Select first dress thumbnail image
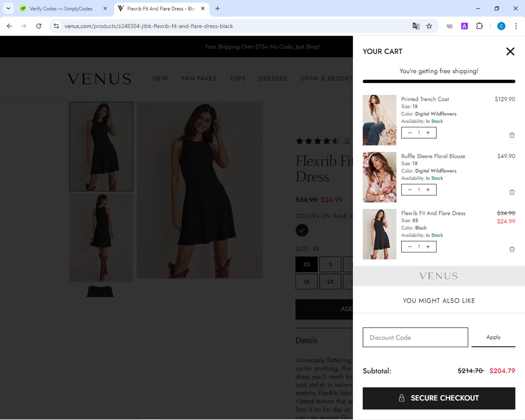 point(101,147)
